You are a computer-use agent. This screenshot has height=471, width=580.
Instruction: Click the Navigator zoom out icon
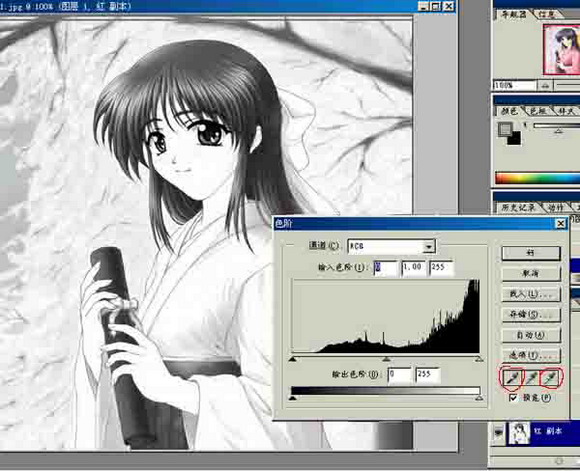(545, 85)
